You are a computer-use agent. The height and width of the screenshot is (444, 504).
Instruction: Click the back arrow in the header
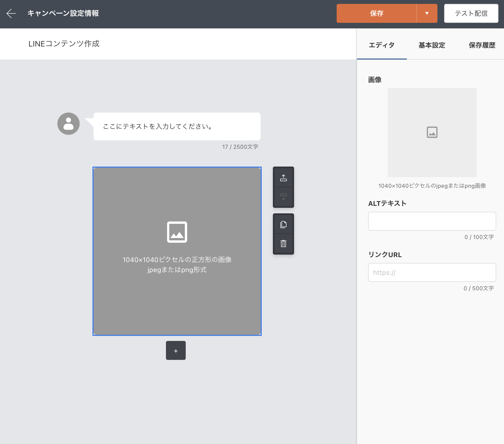(11, 13)
